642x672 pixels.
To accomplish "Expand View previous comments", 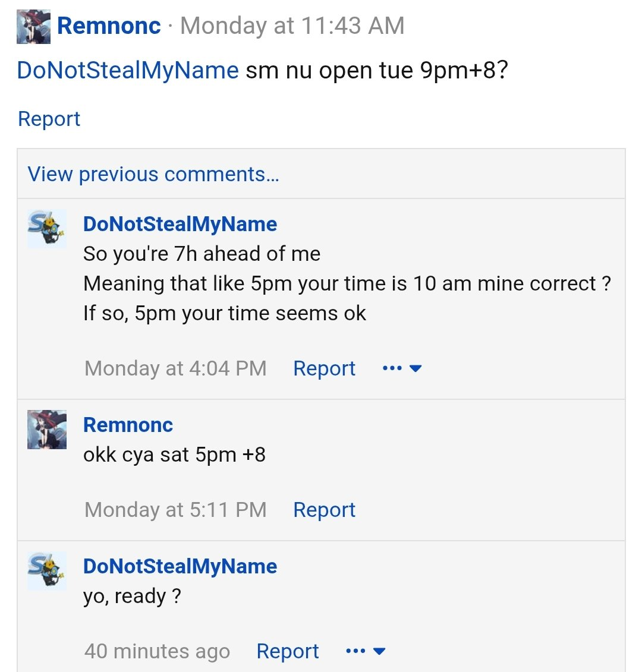I will click(x=153, y=174).
